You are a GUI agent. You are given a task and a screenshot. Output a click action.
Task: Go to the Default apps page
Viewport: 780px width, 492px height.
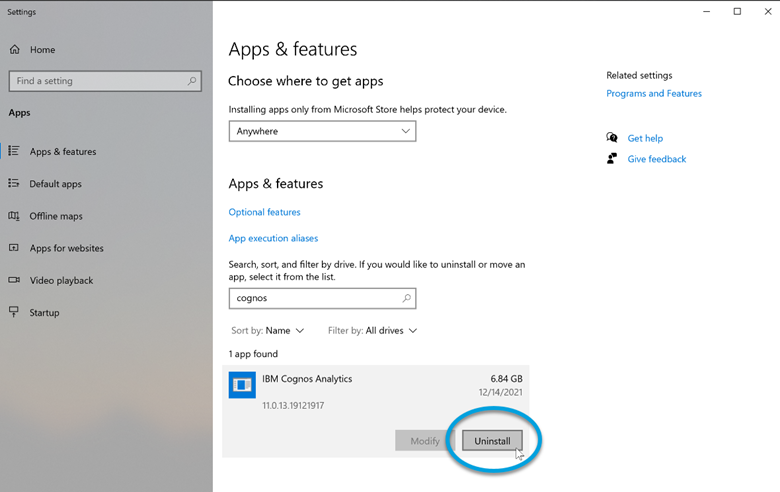click(x=55, y=184)
